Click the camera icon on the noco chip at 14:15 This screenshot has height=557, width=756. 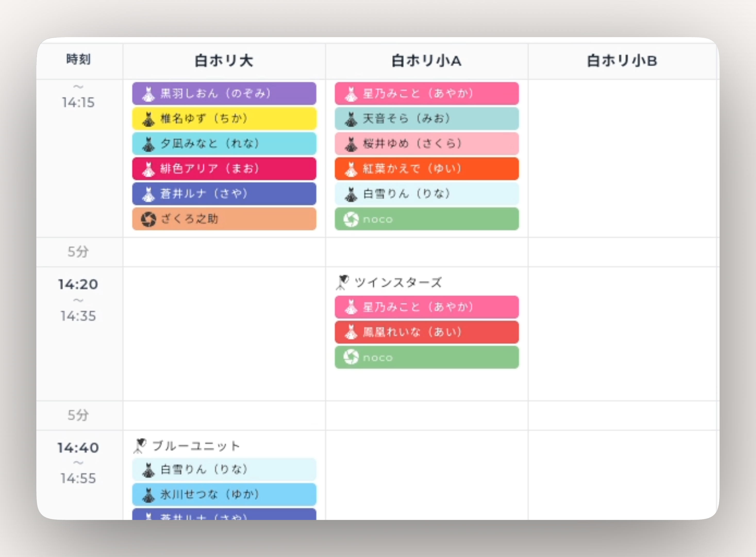(352, 219)
